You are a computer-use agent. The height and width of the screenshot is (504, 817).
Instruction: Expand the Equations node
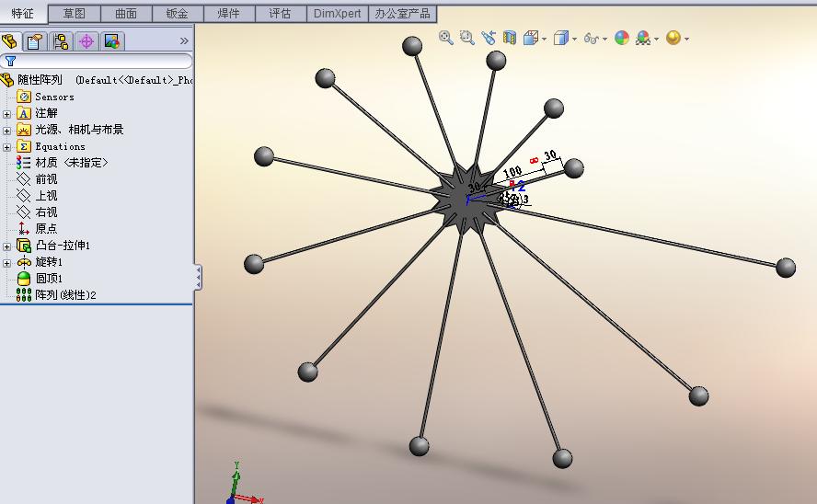[x=6, y=147]
